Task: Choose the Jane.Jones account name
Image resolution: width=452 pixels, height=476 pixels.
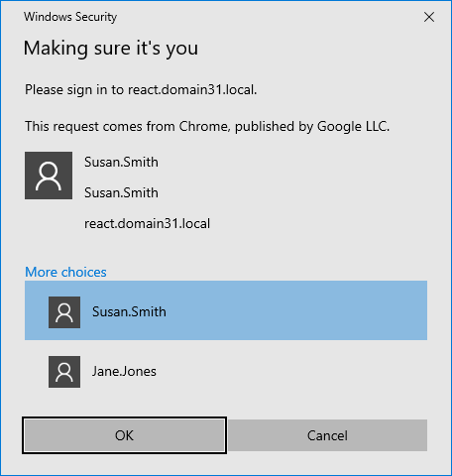Action: tap(124, 371)
